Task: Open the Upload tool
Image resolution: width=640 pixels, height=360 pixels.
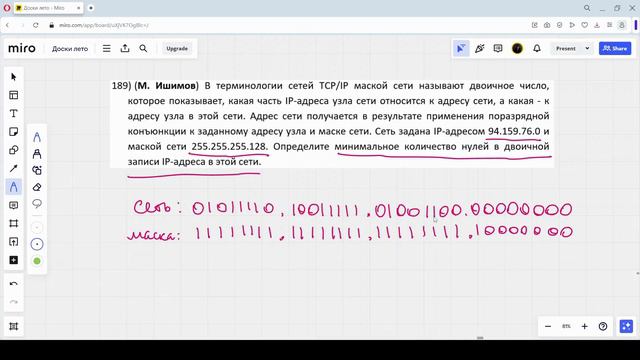Action: (13, 242)
